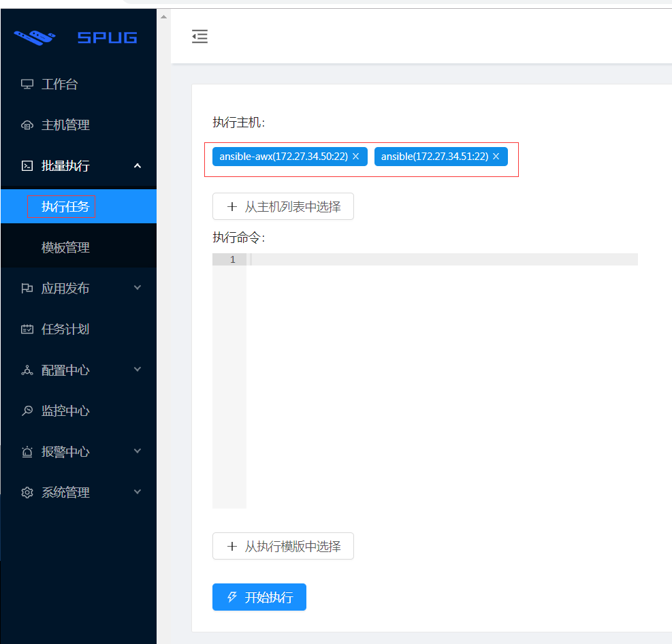Open the 工作台 menu item
672x644 pixels.
coord(79,84)
